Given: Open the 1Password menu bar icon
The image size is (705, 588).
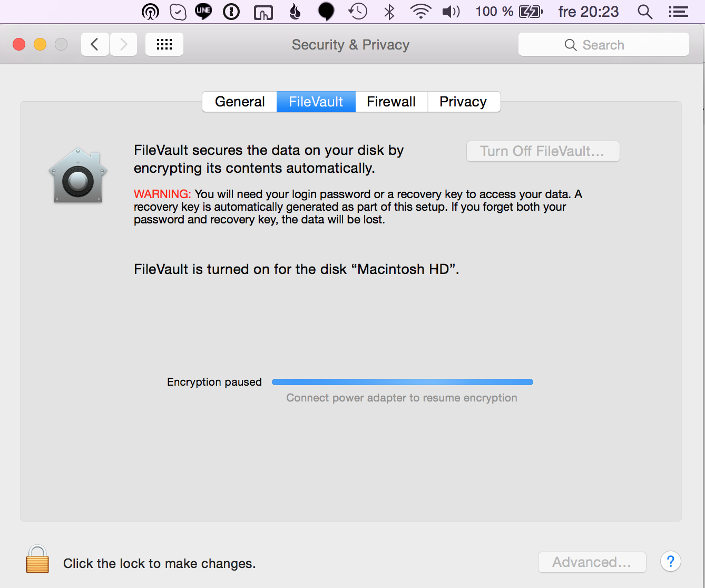Looking at the screenshot, I should coord(231,12).
